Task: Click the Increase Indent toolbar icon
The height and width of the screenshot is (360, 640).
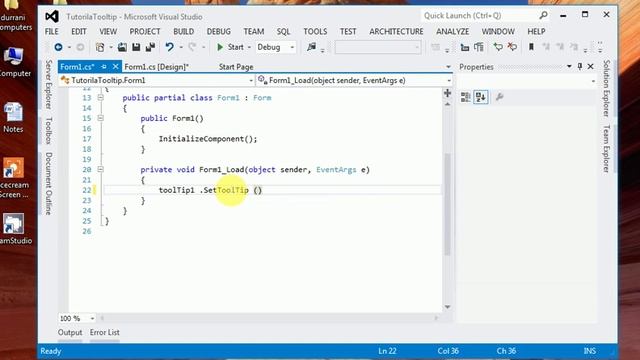Action: tap(479, 47)
